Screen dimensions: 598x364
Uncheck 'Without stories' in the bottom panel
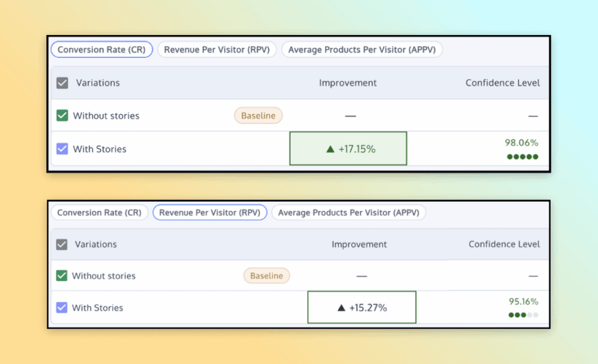pos(62,275)
